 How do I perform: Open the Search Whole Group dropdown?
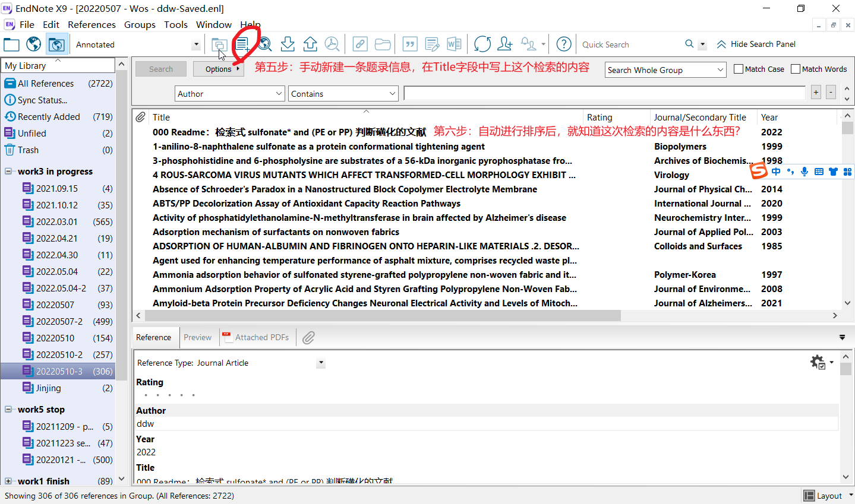(720, 70)
